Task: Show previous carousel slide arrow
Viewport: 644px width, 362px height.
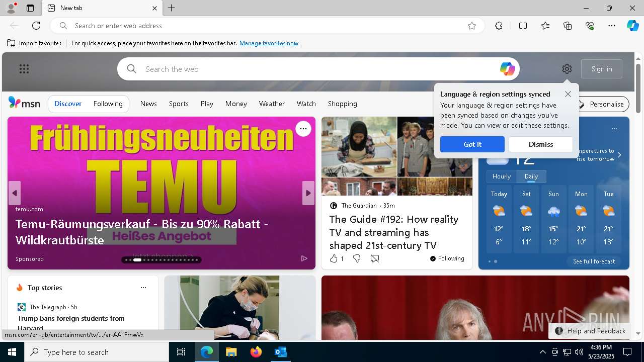Action: click(x=15, y=193)
